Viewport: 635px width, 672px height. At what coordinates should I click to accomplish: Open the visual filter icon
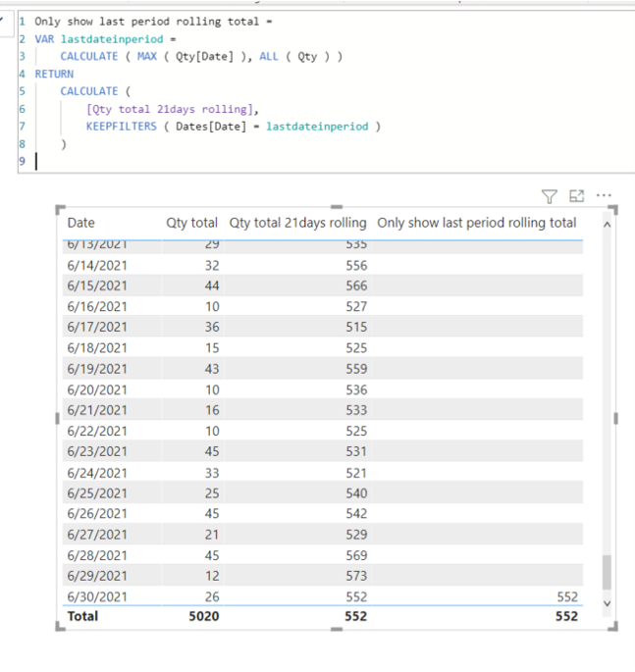point(550,197)
